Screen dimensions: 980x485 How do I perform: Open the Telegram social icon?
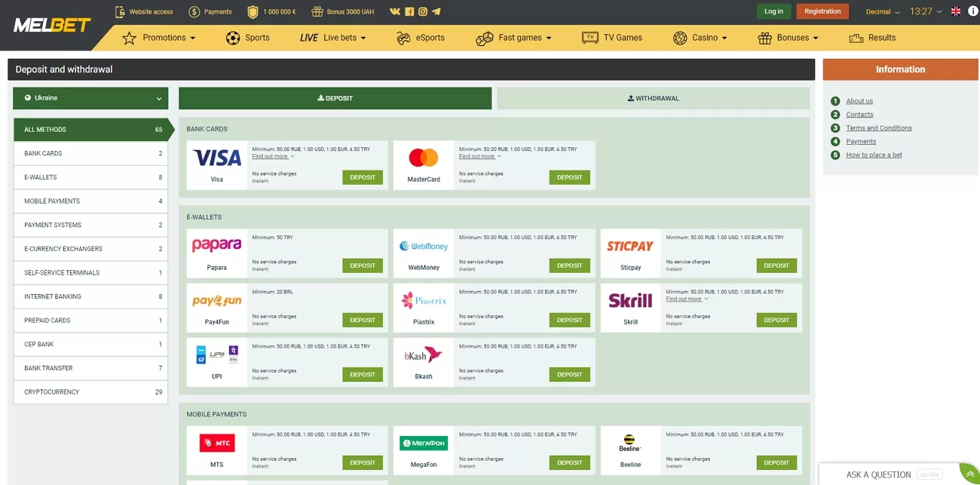pos(436,11)
